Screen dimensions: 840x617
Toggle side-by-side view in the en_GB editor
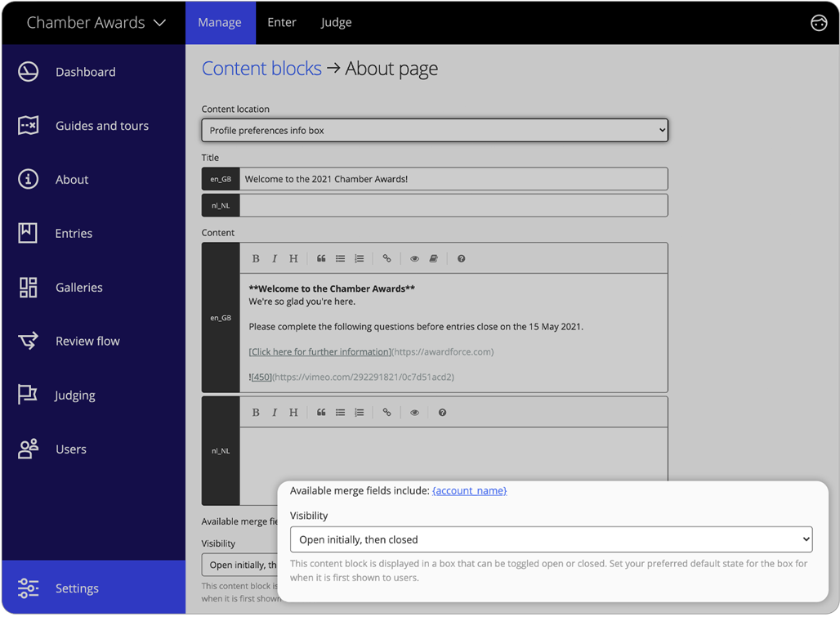[x=433, y=258]
